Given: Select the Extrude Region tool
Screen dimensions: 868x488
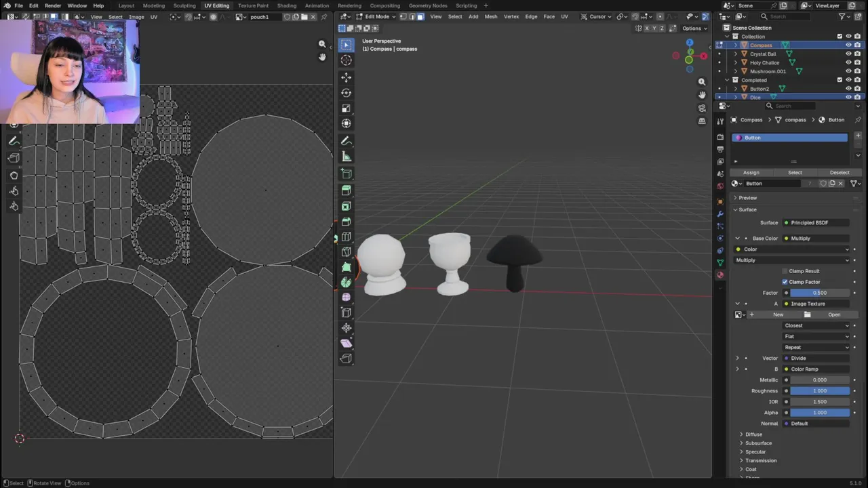Looking at the screenshot, I should [346, 190].
